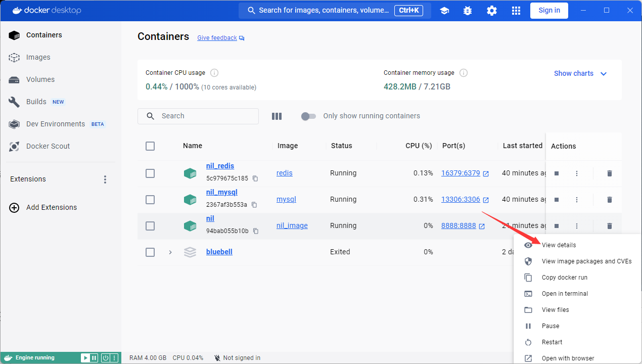
Task: Go to Images in sidebar
Action: [x=38, y=58]
